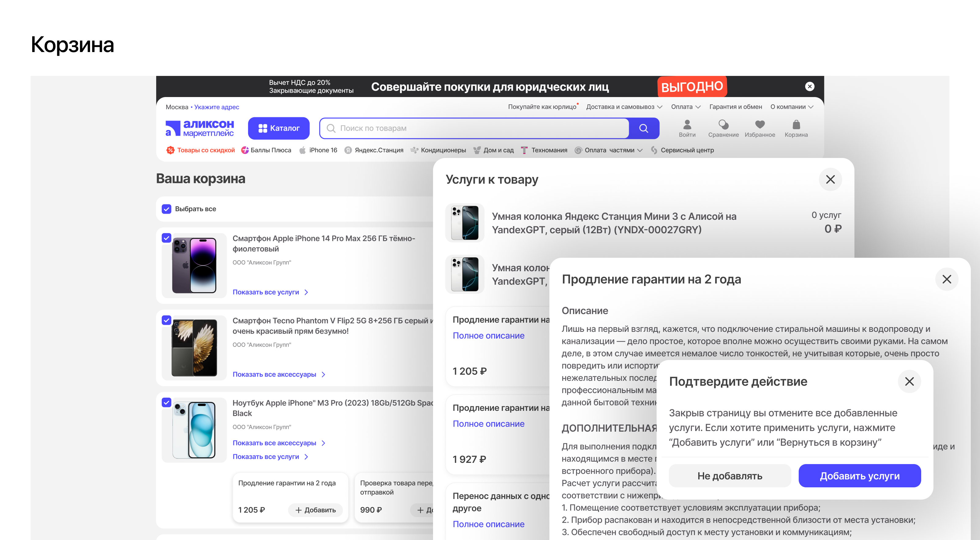This screenshot has height=540, width=980.
Task: Open the Сравнение compare icon
Action: click(723, 125)
